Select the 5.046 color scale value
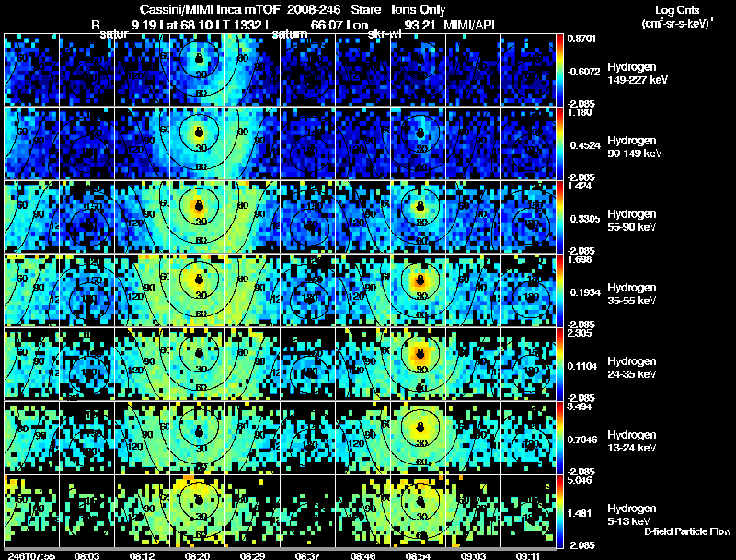This screenshot has height=560, width=736. pos(581,481)
